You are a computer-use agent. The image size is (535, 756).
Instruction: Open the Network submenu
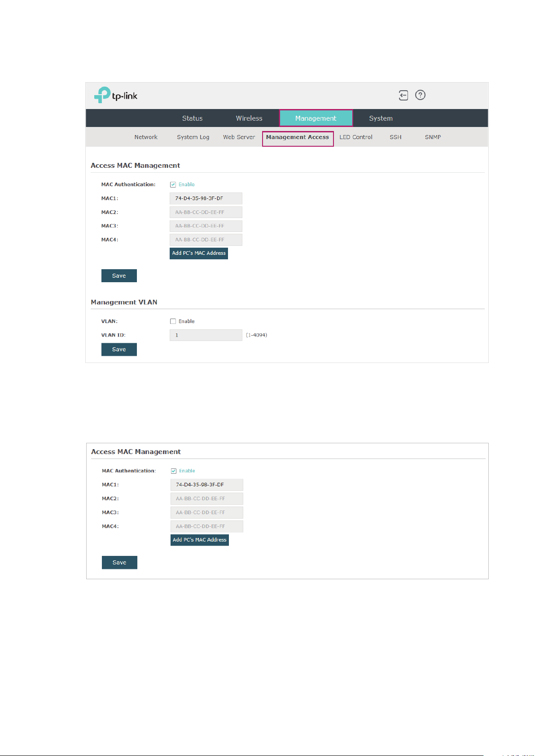click(146, 137)
